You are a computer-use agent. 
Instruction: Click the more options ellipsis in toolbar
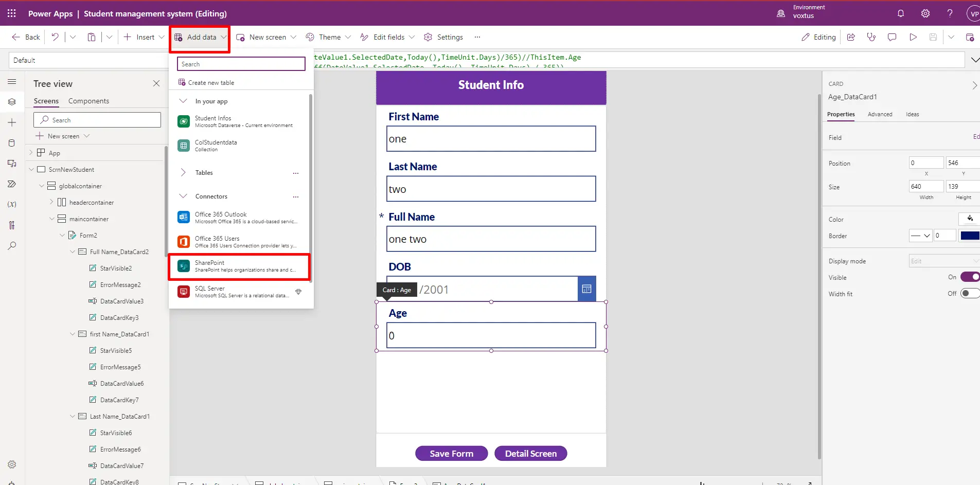pyautogui.click(x=477, y=37)
